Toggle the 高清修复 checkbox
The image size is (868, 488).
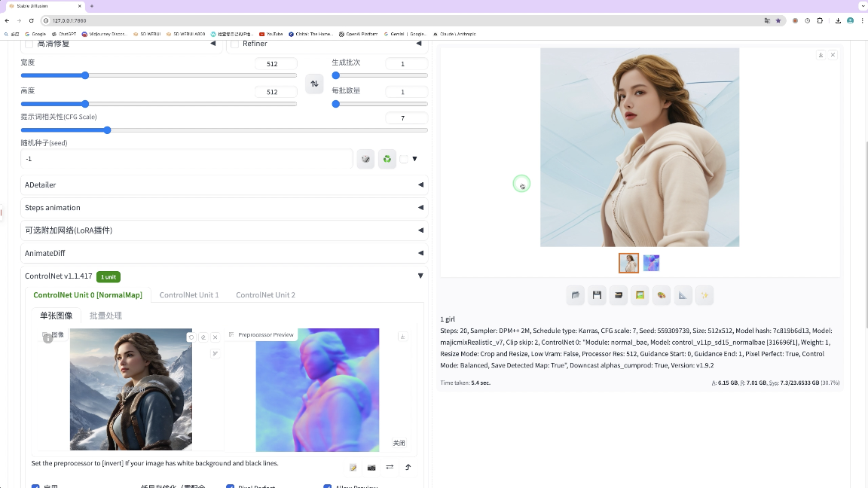pyautogui.click(x=29, y=44)
